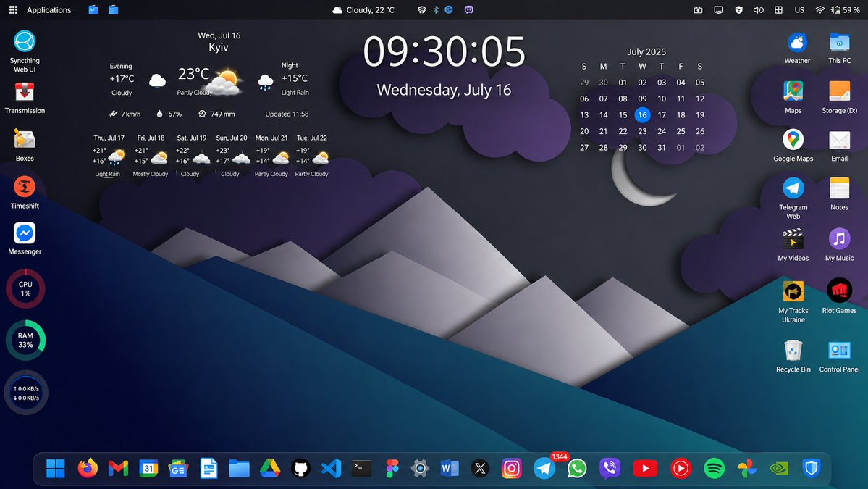
Task: Open the Google Maps desktop shortcut
Action: pyautogui.click(x=793, y=145)
